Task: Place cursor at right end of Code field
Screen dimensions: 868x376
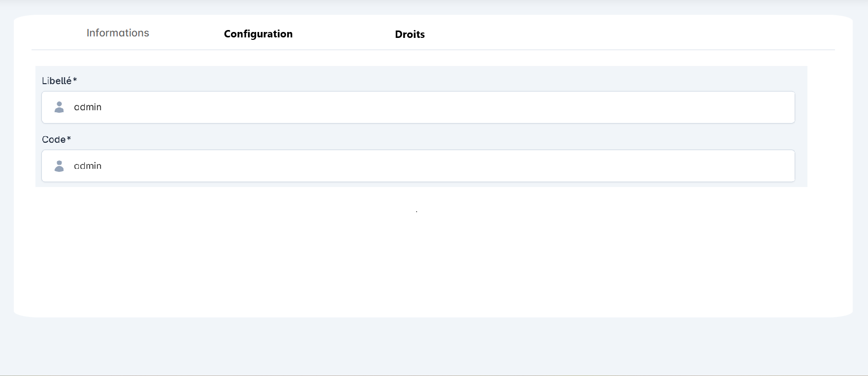Action: [x=783, y=166]
